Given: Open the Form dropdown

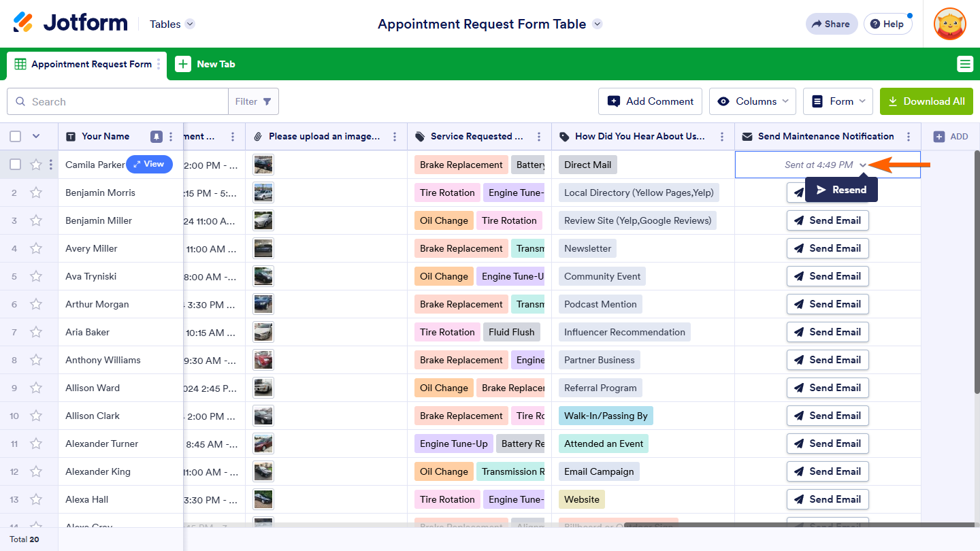Looking at the screenshot, I should (838, 101).
